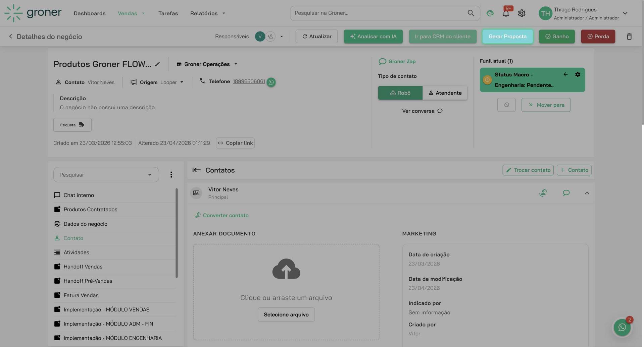This screenshot has height=347, width=644.
Task: Edit deal name with the pencil icon
Action: 158,64
